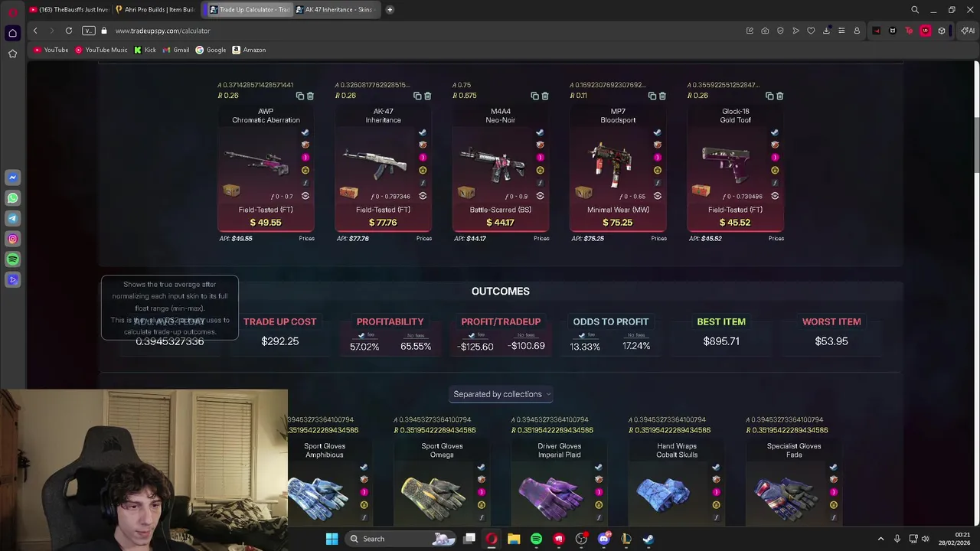This screenshot has width=980, height=551.
Task: Delete the M4A4 Neo-Noir input skin
Action: 545,96
